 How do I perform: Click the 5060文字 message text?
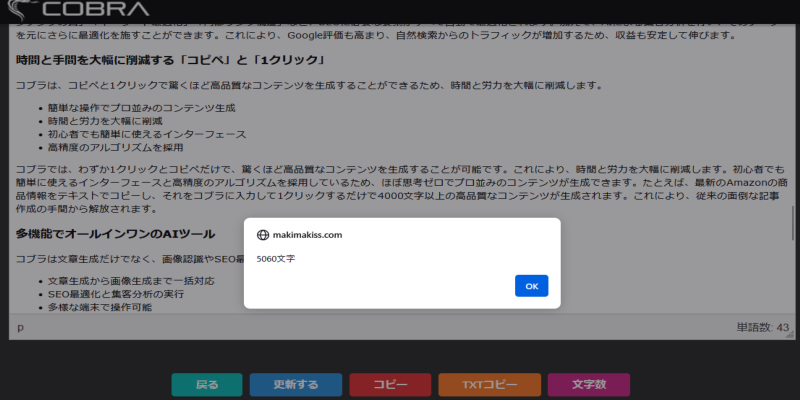click(276, 259)
